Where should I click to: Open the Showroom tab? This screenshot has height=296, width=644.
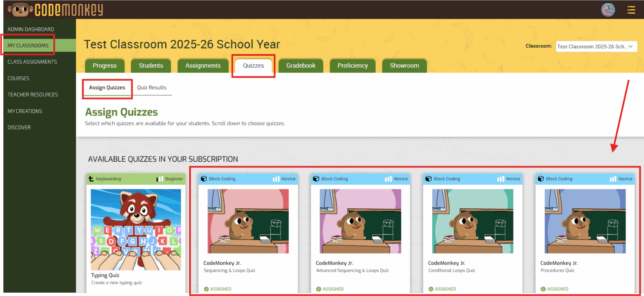[404, 65]
